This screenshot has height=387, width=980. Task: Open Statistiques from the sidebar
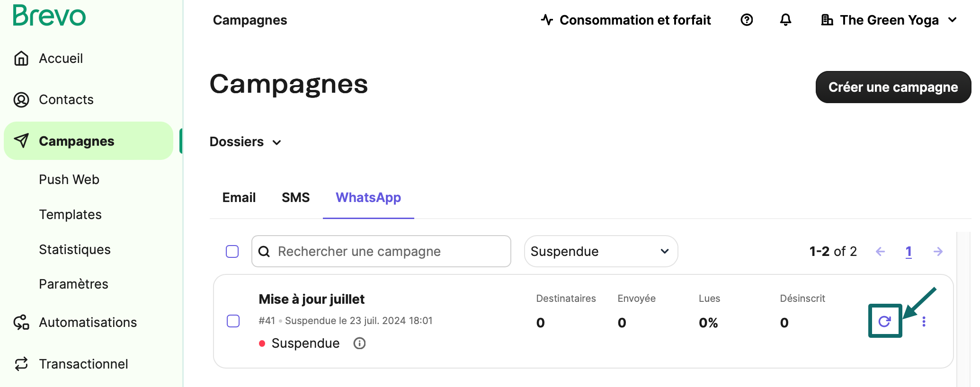point(74,249)
